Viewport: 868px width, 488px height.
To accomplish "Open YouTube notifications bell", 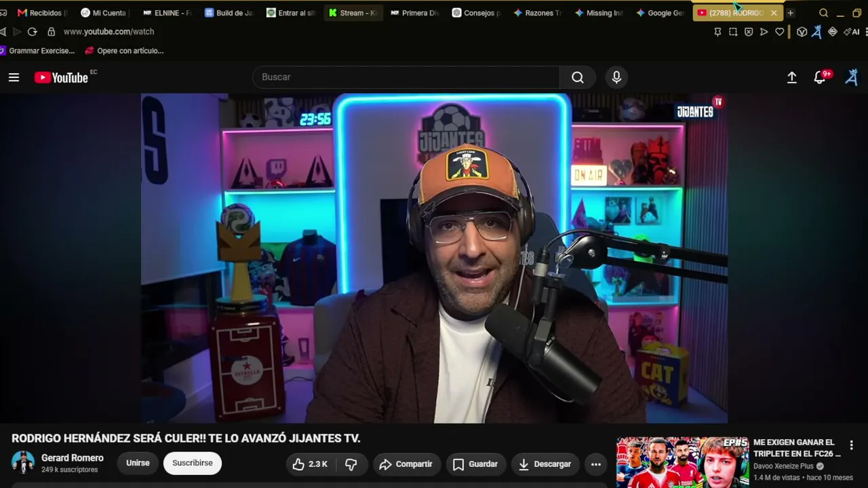I will coord(820,77).
